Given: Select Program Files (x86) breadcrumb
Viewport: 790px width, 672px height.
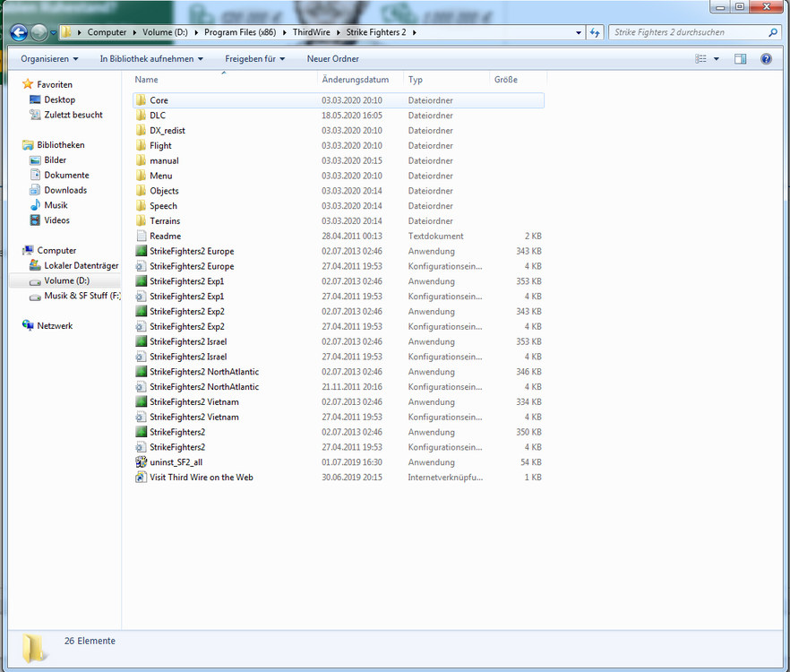Looking at the screenshot, I should (x=240, y=32).
